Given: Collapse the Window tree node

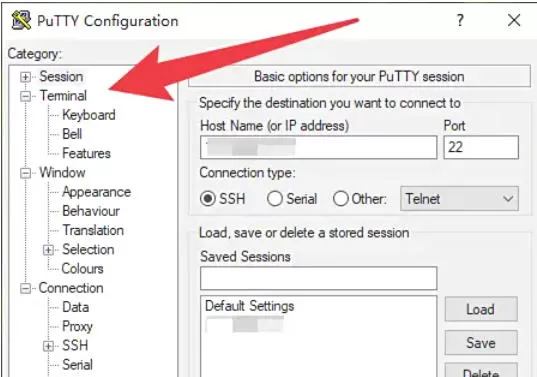Looking at the screenshot, I should (x=25, y=173).
